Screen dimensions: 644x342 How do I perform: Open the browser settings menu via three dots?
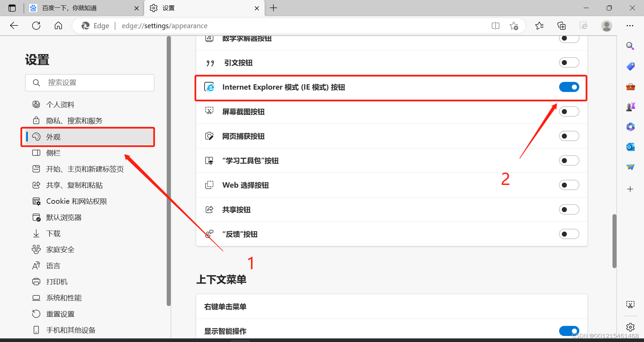point(630,26)
